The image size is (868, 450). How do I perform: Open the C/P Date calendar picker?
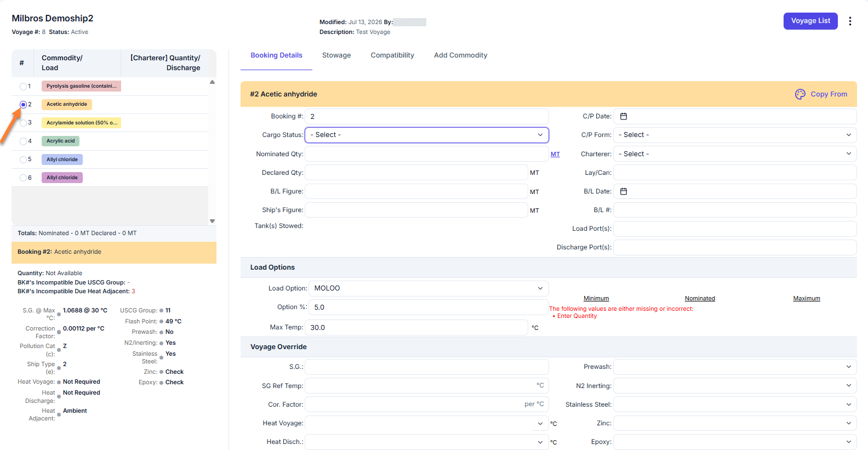[624, 116]
